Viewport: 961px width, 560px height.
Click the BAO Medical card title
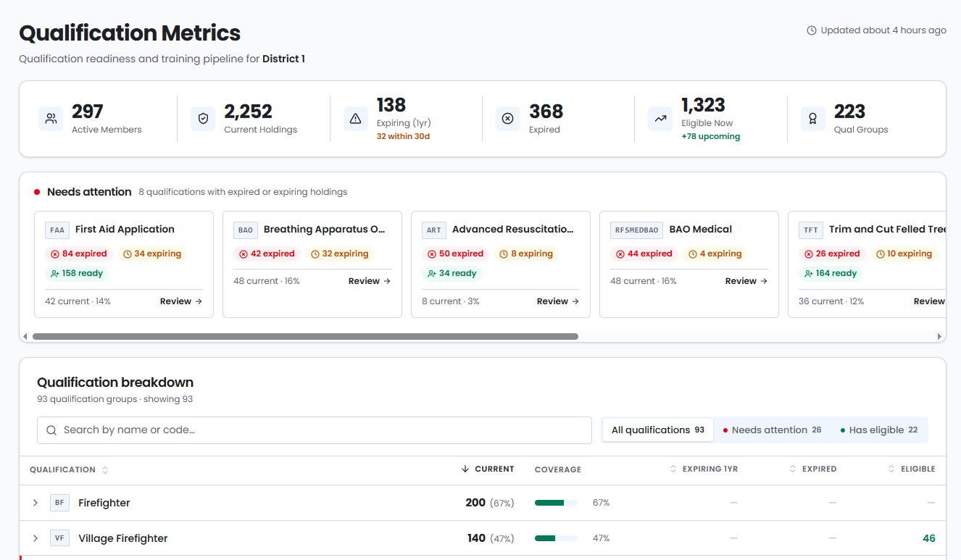701,230
